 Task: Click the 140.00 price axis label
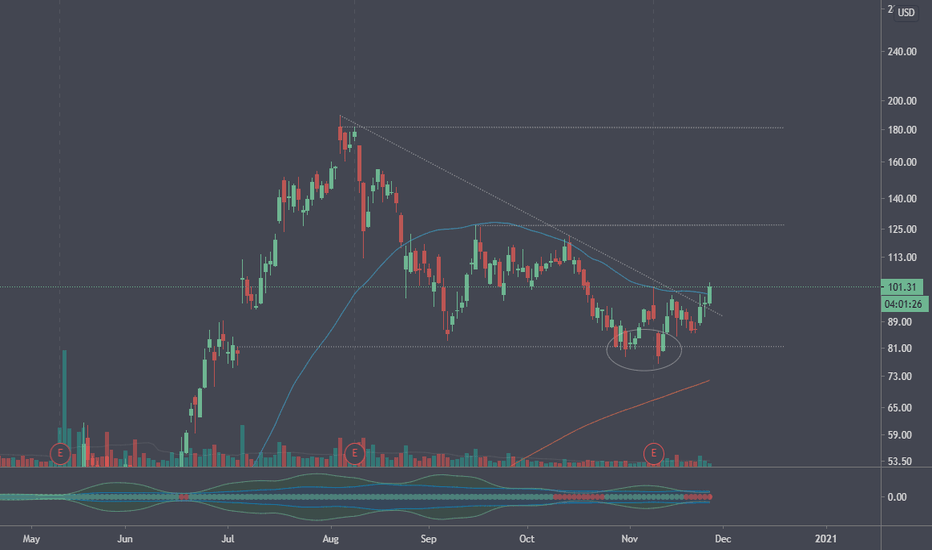[x=902, y=199]
